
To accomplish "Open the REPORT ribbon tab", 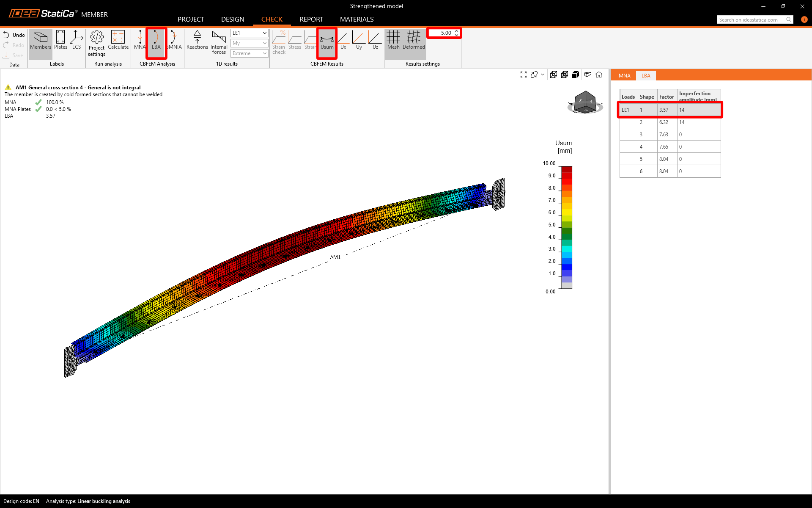I will (x=311, y=19).
